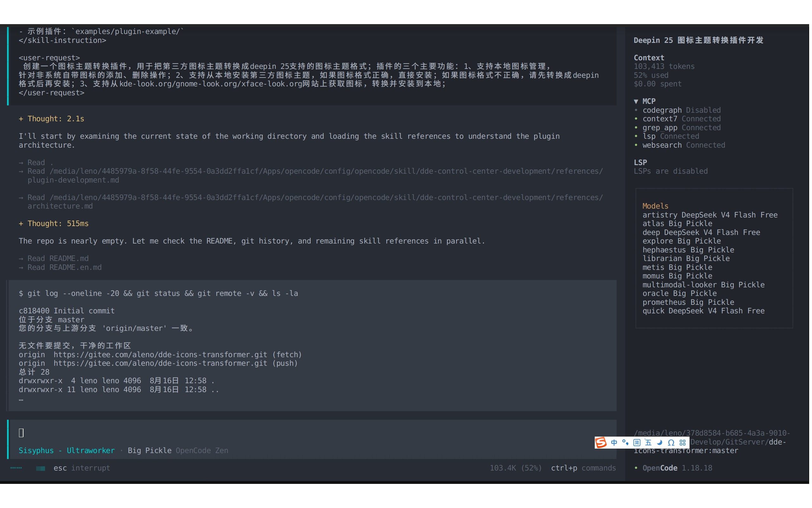Click the Read README.md tool line

coord(54,259)
